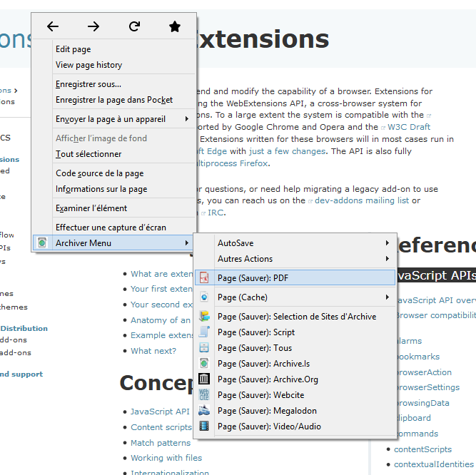Click the Archiver Menu extension icon
476x475 pixels.
coord(42,242)
